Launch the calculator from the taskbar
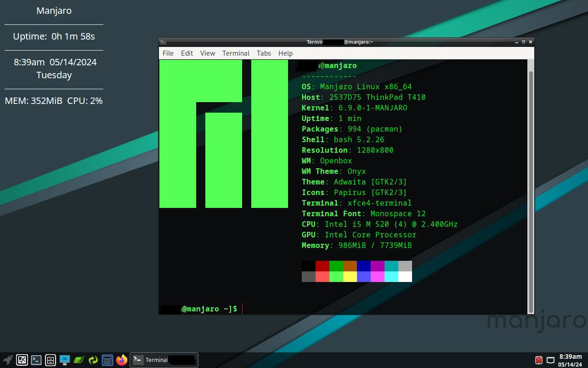Viewport: 588px width, 368px height. 107,360
